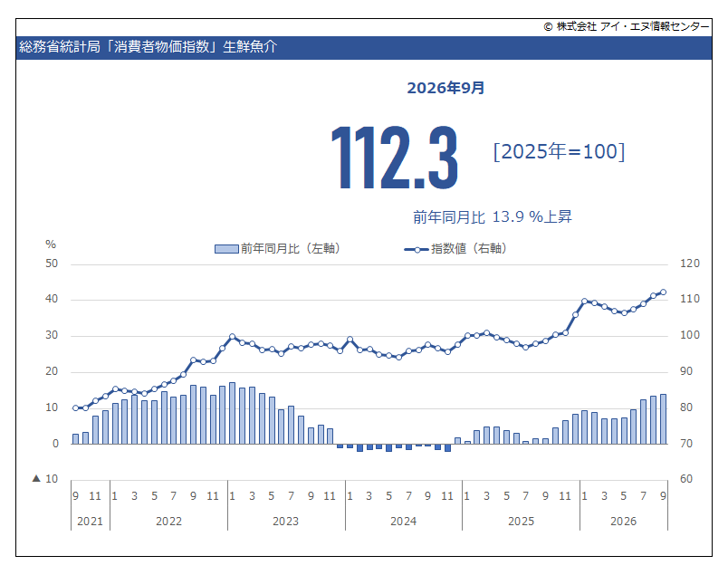Click the negative bar for November 2024
728x575 pixels.
(x=447, y=447)
